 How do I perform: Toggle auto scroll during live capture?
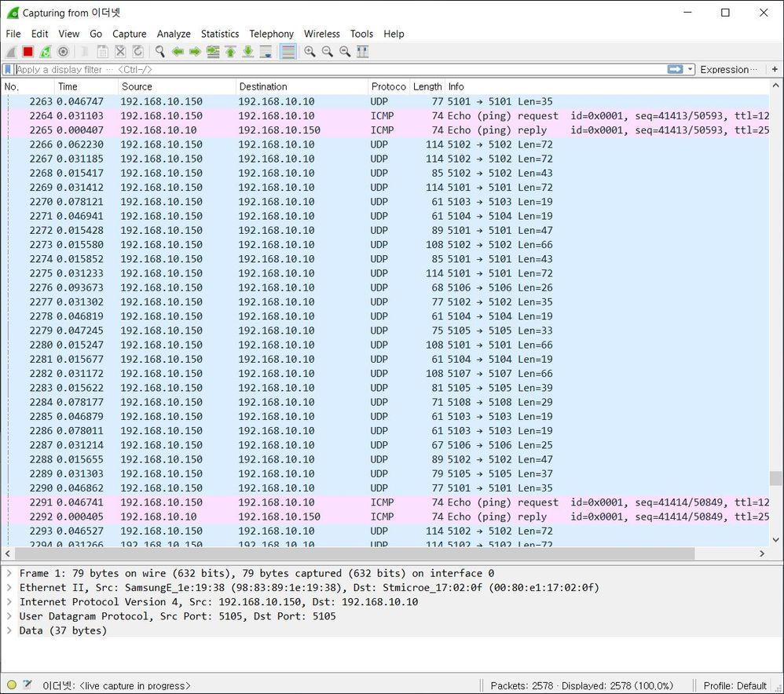(266, 52)
